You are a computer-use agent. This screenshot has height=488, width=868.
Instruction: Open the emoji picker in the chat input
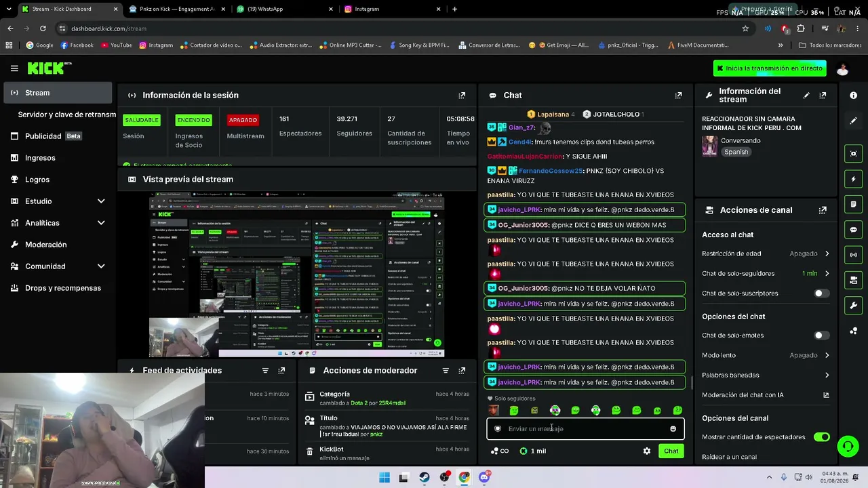click(673, 429)
